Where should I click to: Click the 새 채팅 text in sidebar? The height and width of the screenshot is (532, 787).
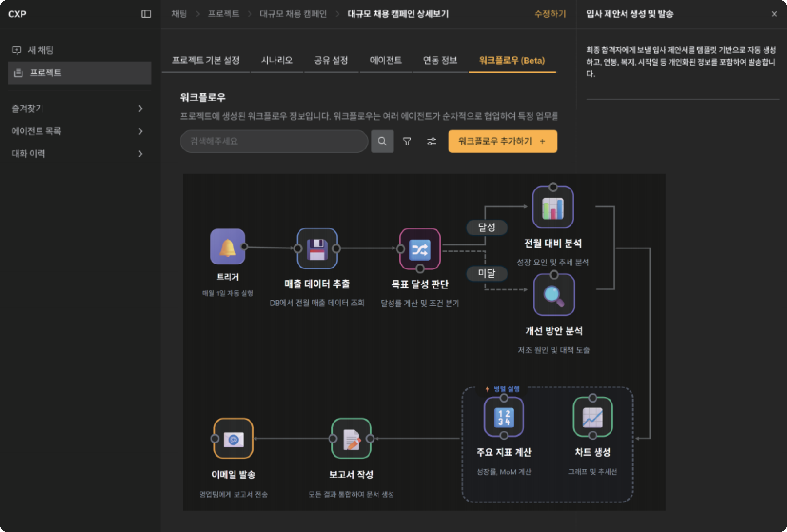[x=41, y=50]
